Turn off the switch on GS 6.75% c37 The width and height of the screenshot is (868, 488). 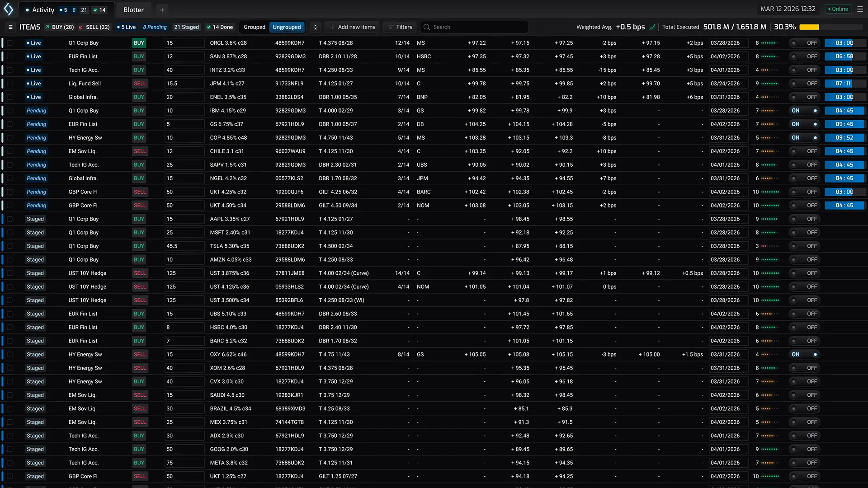804,124
